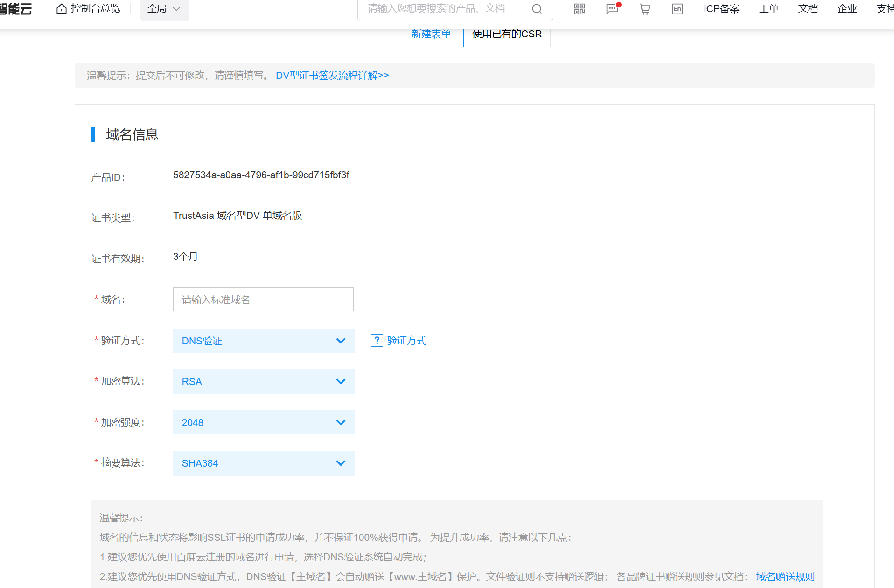Click the home icon beside 控制台总览
This screenshot has width=894, height=588.
pos(61,8)
